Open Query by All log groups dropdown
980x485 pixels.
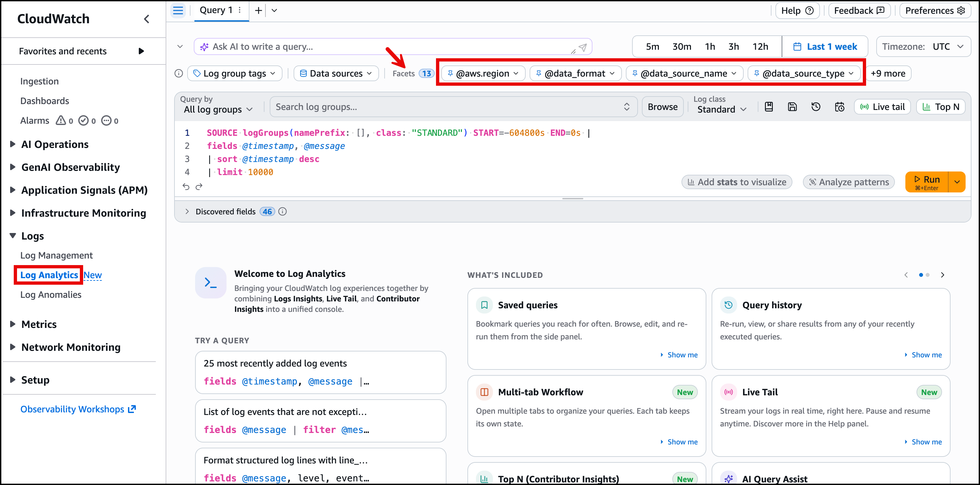(218, 109)
